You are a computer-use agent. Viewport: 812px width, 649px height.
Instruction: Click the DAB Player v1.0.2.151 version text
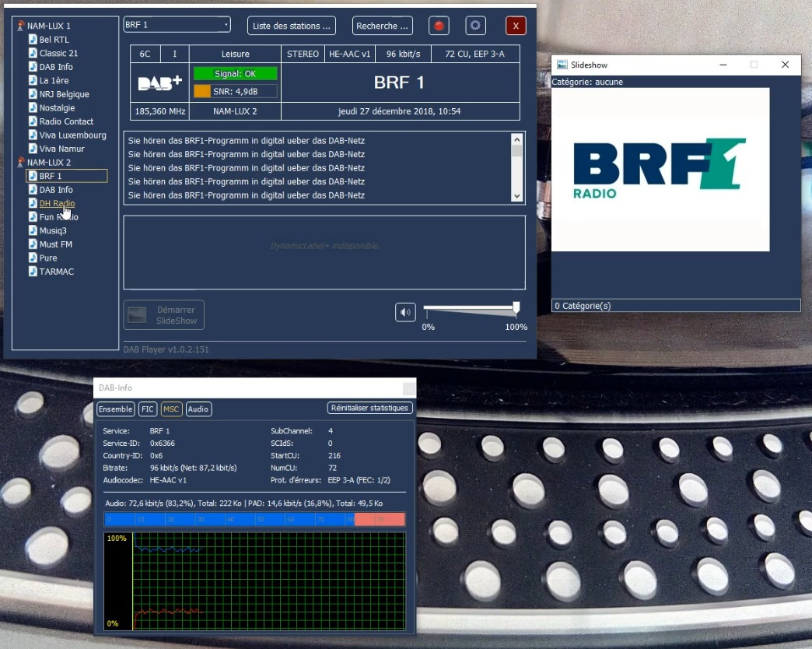(166, 349)
